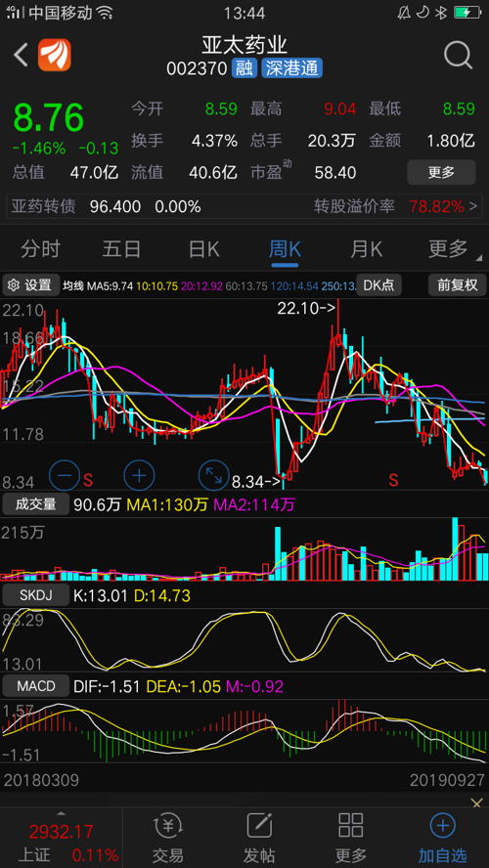The width and height of the screenshot is (489, 868).
Task: Close the bottom banner X
Action: pos(476,803)
